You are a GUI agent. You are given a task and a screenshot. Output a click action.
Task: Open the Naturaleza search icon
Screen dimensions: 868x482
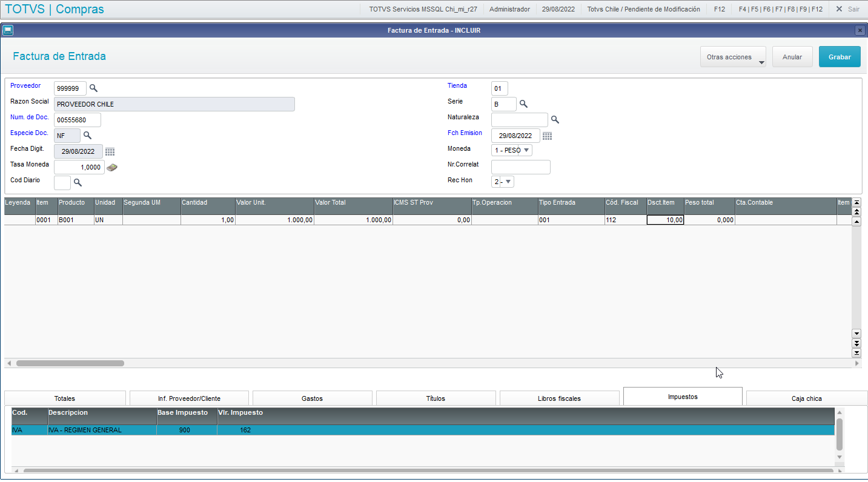[x=555, y=119]
